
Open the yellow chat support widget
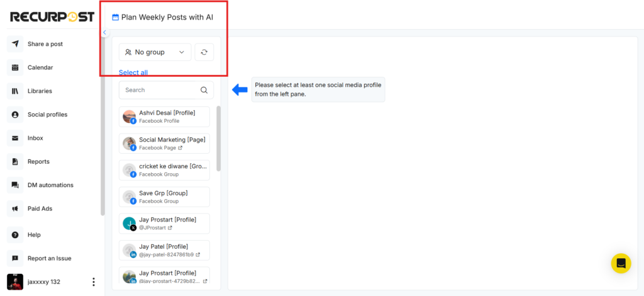(x=621, y=263)
